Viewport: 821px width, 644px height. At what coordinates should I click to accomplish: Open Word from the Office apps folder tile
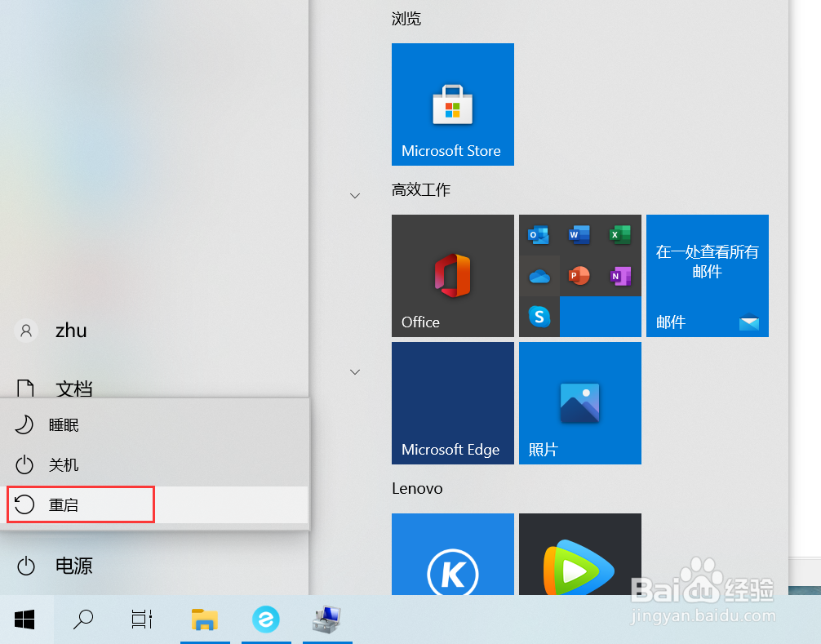579,235
